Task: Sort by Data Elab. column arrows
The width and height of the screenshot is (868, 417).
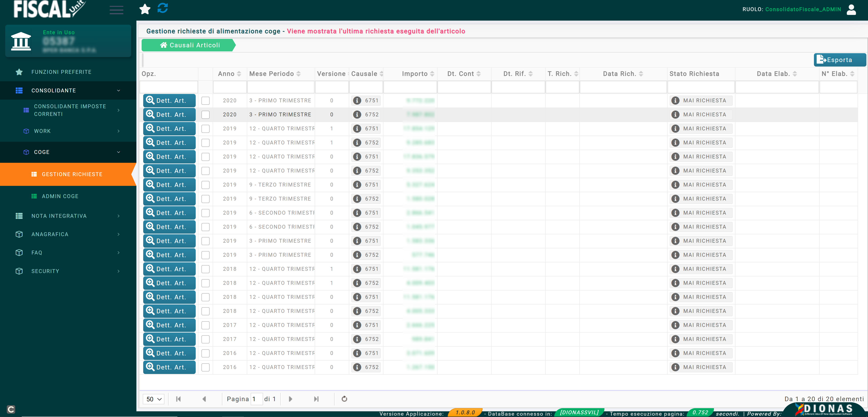Action: [795, 74]
